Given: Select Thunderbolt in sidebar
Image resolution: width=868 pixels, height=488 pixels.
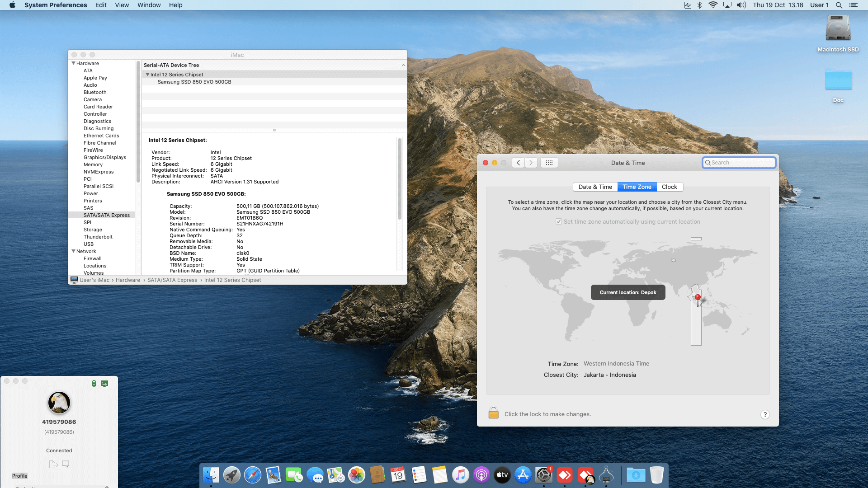Looking at the screenshot, I should tap(98, 237).
